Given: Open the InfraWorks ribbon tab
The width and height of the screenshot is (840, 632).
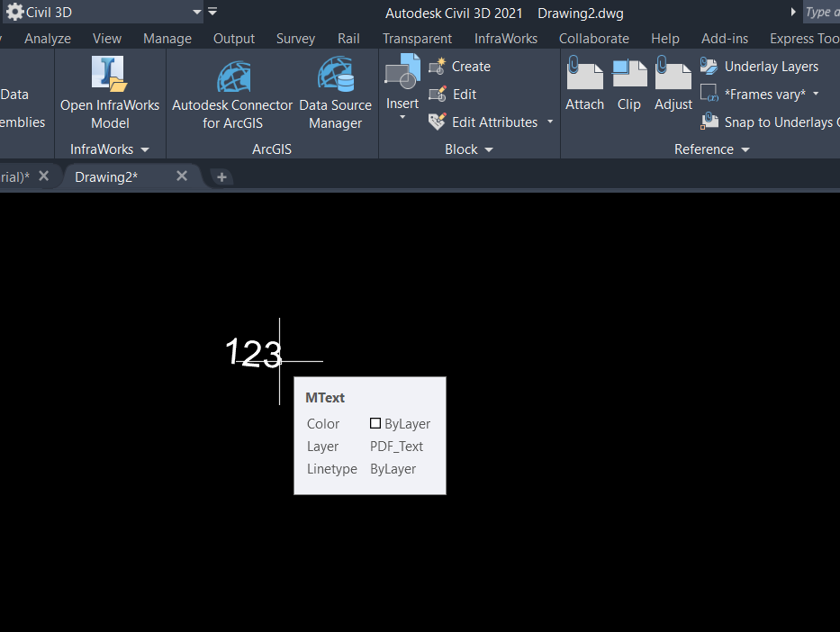Looking at the screenshot, I should pyautogui.click(x=506, y=39).
